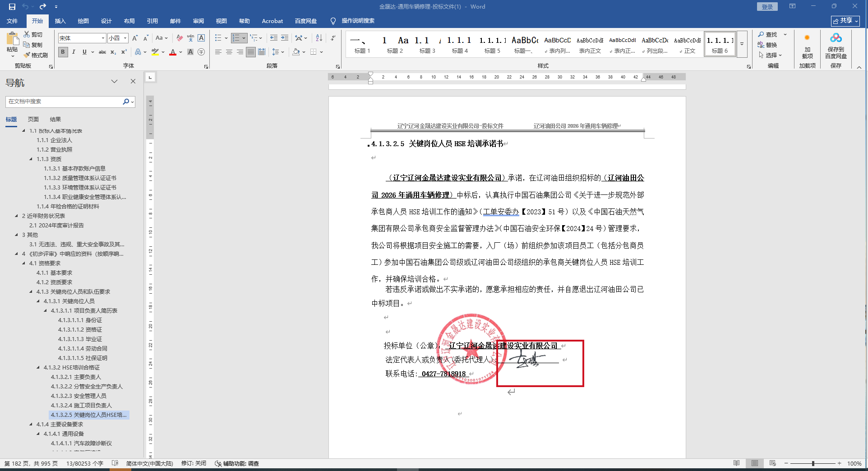
Task: Click the Web Layout view icon
Action: (x=773, y=463)
